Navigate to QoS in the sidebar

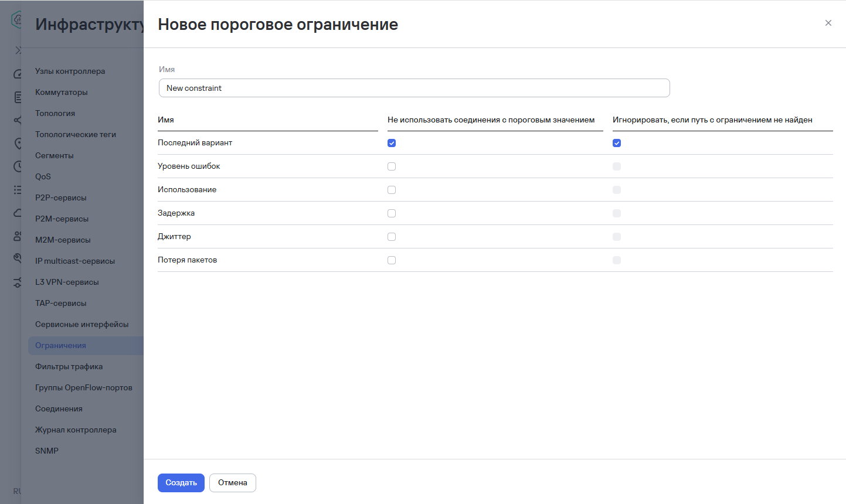coord(43,176)
